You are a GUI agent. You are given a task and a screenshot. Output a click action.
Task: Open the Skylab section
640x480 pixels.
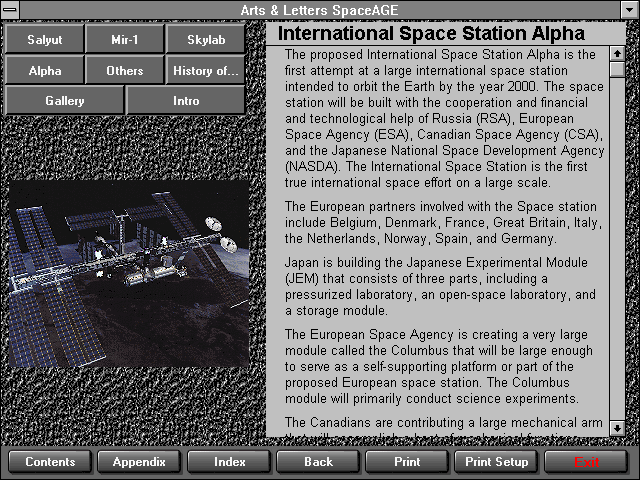(x=206, y=39)
